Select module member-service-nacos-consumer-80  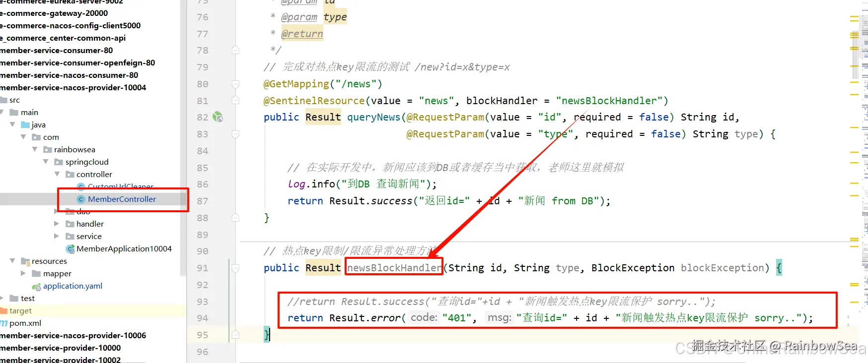tap(69, 75)
